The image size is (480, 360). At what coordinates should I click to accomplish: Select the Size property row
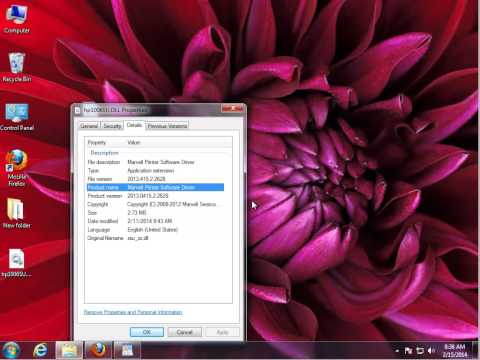(155, 212)
